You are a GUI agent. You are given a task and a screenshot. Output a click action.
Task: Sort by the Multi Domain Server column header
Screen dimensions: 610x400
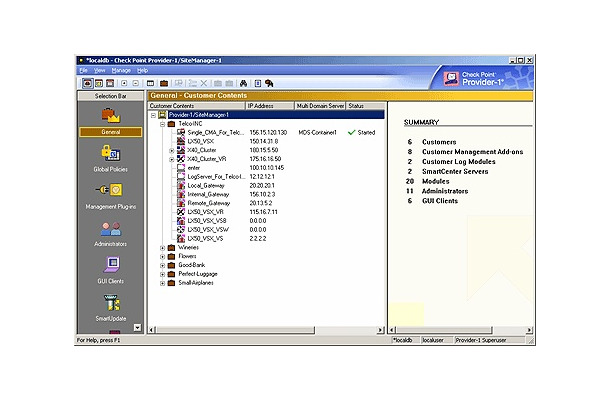point(320,106)
